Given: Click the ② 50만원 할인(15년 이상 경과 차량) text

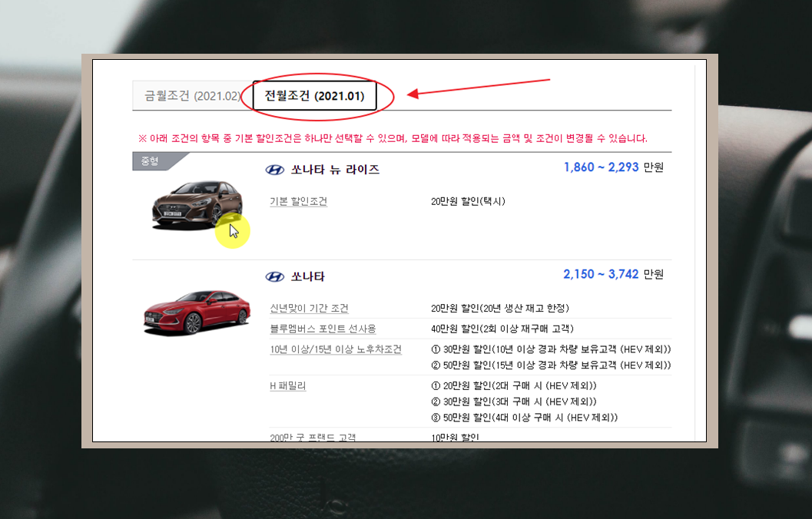Looking at the screenshot, I should [x=551, y=365].
